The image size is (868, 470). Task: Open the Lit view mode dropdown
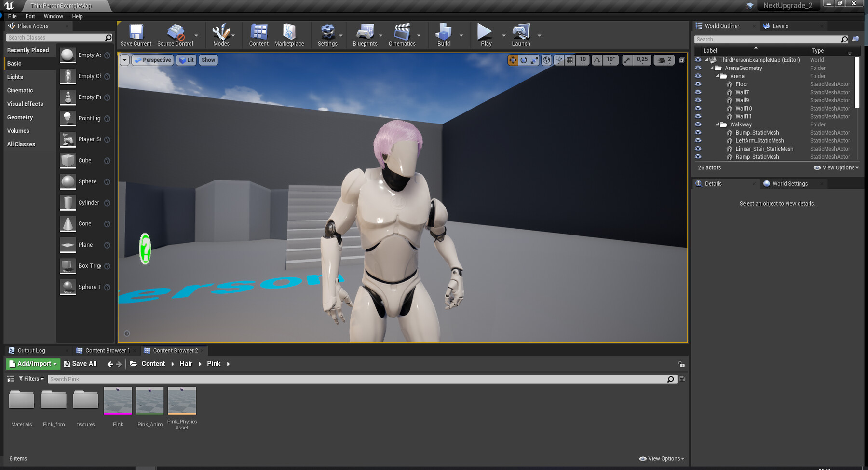[x=186, y=60]
